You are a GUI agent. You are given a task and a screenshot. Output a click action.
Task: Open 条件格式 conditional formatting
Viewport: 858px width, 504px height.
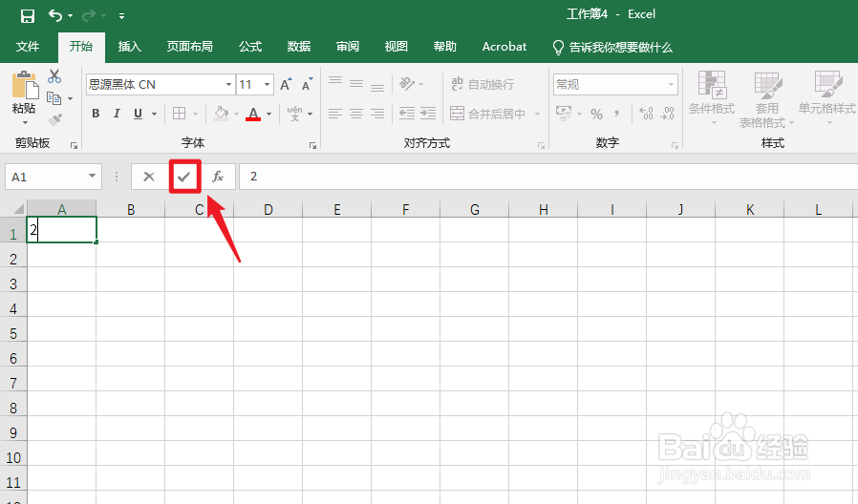[x=712, y=97]
